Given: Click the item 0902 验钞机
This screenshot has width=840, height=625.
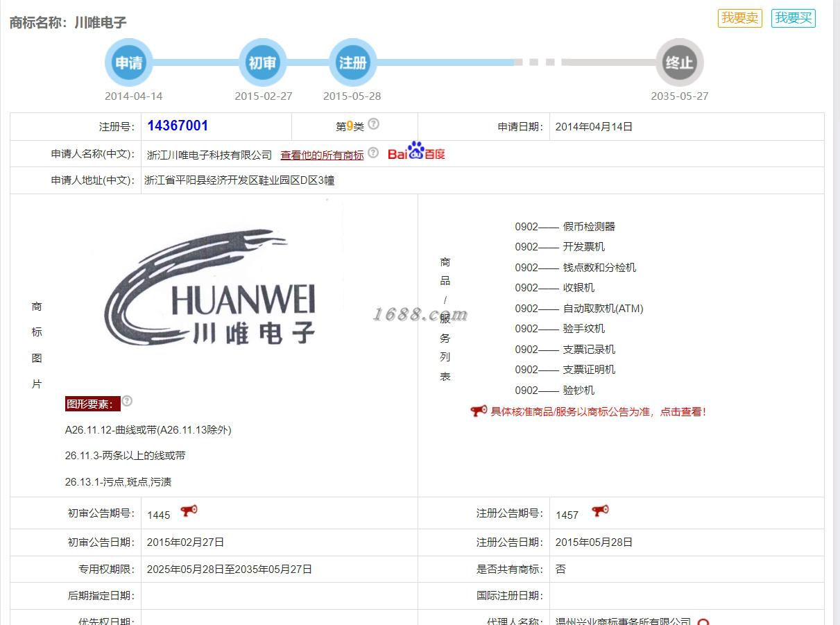Looking at the screenshot, I should point(554,390).
